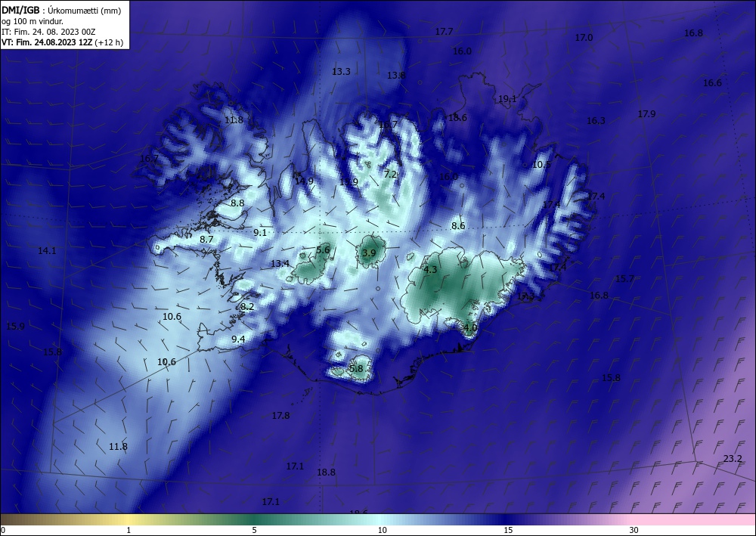Click the 17.3 value on the southeast coast
This screenshot has width=756, height=536.
[525, 297]
